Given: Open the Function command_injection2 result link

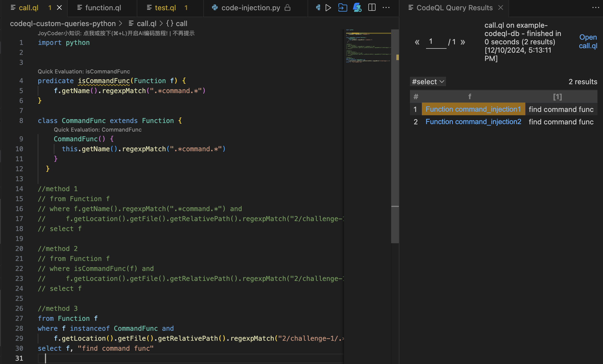Looking at the screenshot, I should coord(473,122).
